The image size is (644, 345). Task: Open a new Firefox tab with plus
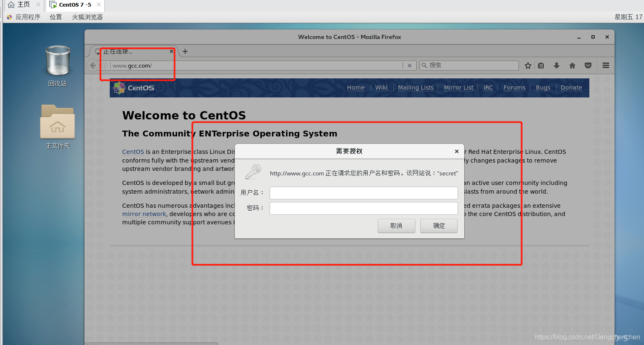185,51
